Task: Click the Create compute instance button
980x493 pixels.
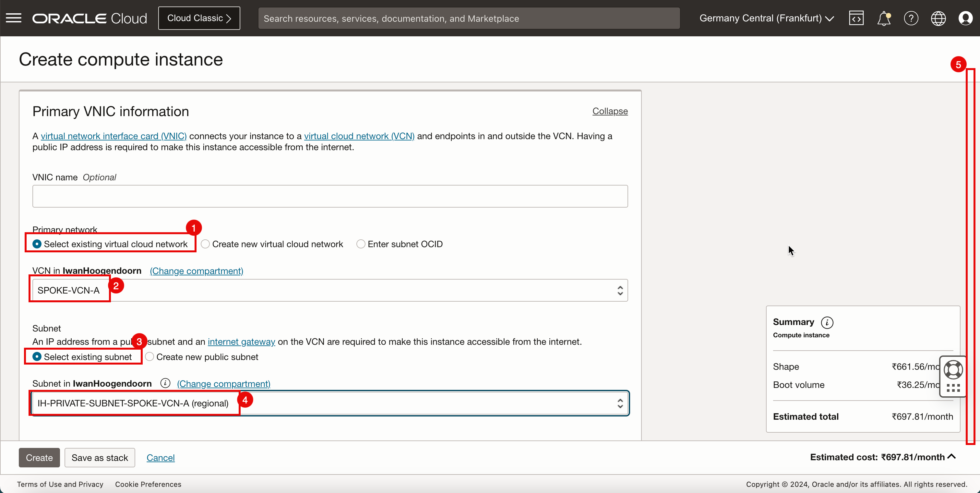Action: pyautogui.click(x=39, y=457)
